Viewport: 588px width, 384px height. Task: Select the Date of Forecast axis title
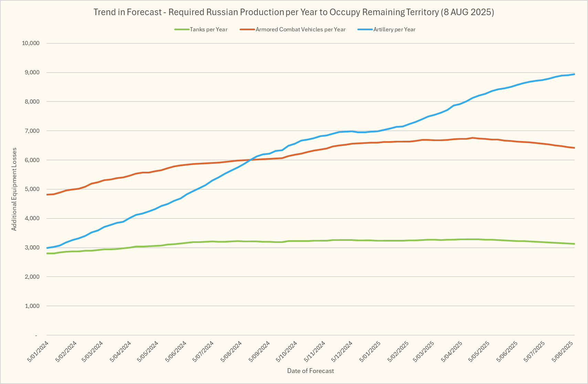point(311,371)
